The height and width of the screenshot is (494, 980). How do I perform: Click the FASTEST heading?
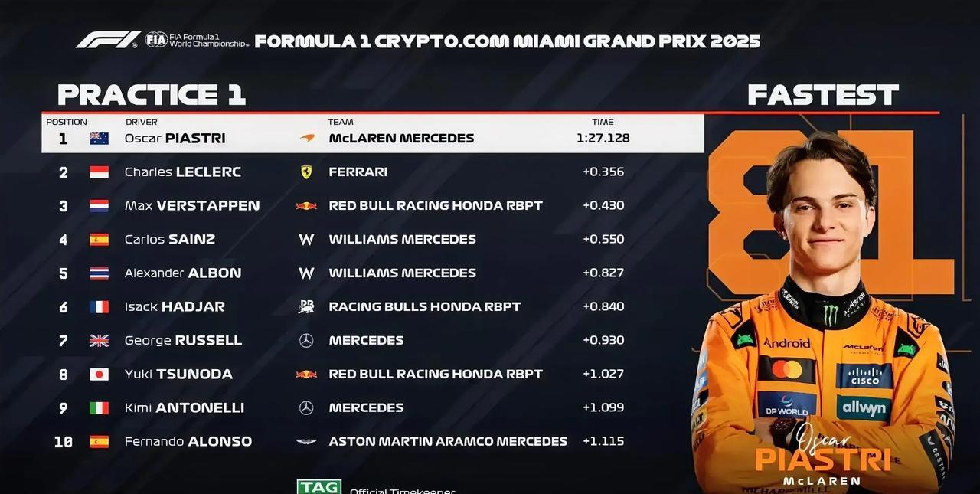pyautogui.click(x=823, y=95)
